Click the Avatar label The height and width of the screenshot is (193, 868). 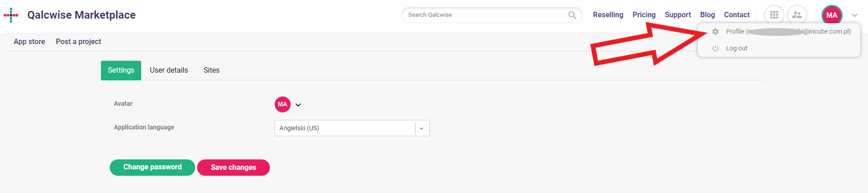pos(123,104)
